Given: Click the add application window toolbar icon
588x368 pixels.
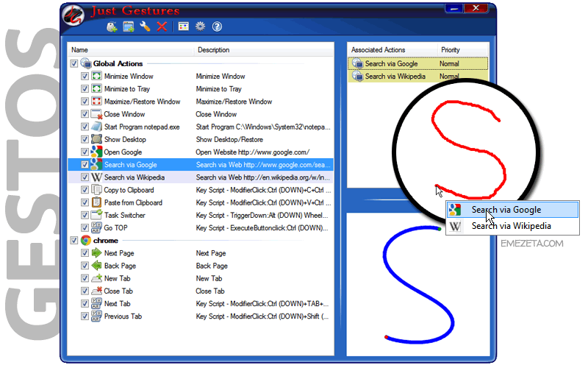Looking at the screenshot, I should tap(128, 26).
